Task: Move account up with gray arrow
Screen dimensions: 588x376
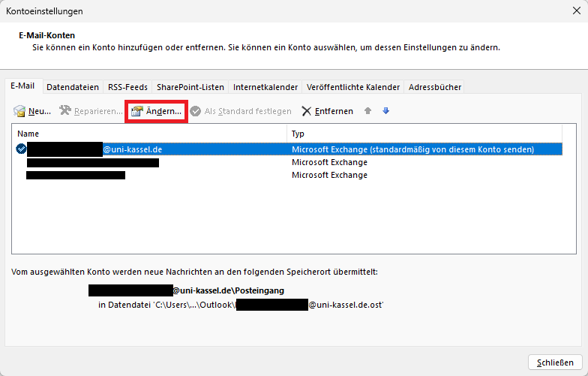Action: point(367,111)
